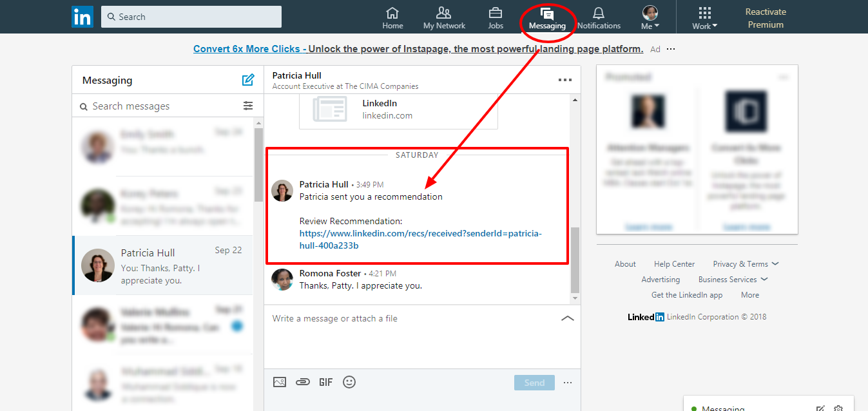Click Patricia Hull name in conversation header
This screenshot has width=868, height=411.
tap(296, 75)
